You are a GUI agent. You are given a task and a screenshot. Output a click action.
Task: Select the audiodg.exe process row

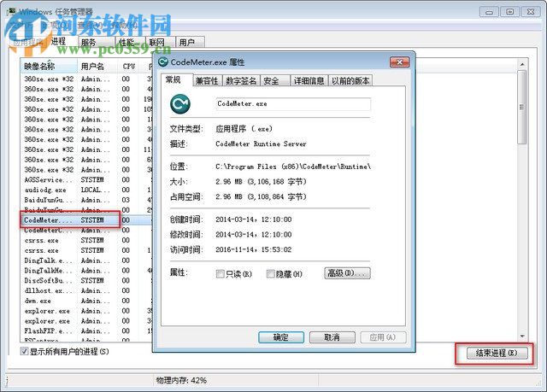[86, 190]
